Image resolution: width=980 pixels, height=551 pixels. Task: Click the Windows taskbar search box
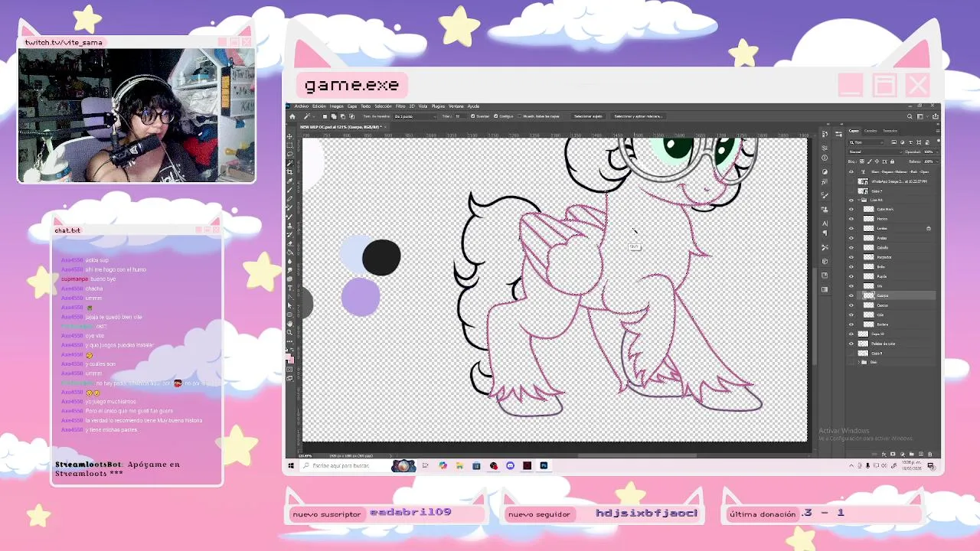tap(346, 465)
